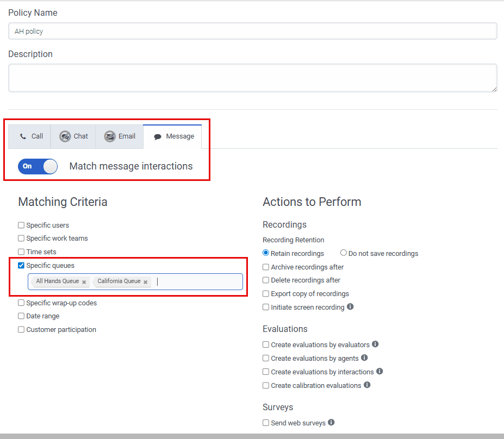The width and height of the screenshot is (504, 439).
Task: Click the Email envelope icon
Action: coord(109,136)
